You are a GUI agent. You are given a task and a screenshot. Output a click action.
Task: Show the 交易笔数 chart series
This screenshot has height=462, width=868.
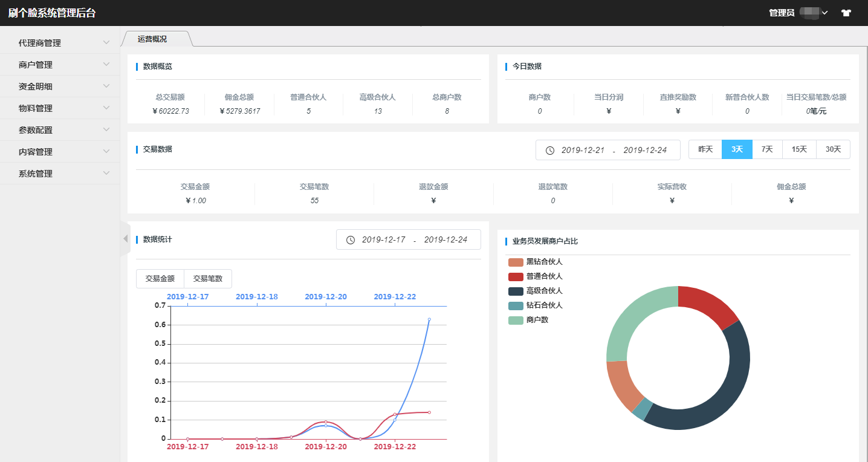pyautogui.click(x=208, y=279)
